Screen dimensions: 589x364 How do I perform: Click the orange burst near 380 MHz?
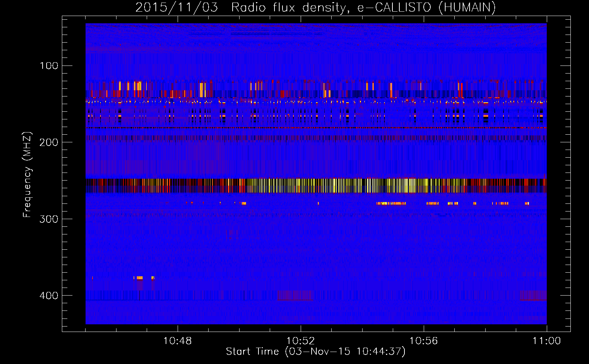tap(139, 278)
